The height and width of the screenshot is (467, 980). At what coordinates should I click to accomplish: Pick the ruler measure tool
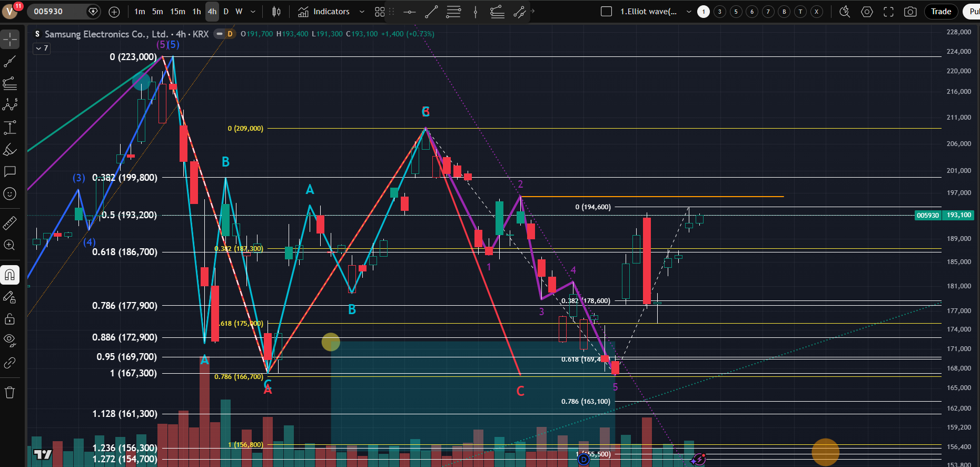pos(9,223)
